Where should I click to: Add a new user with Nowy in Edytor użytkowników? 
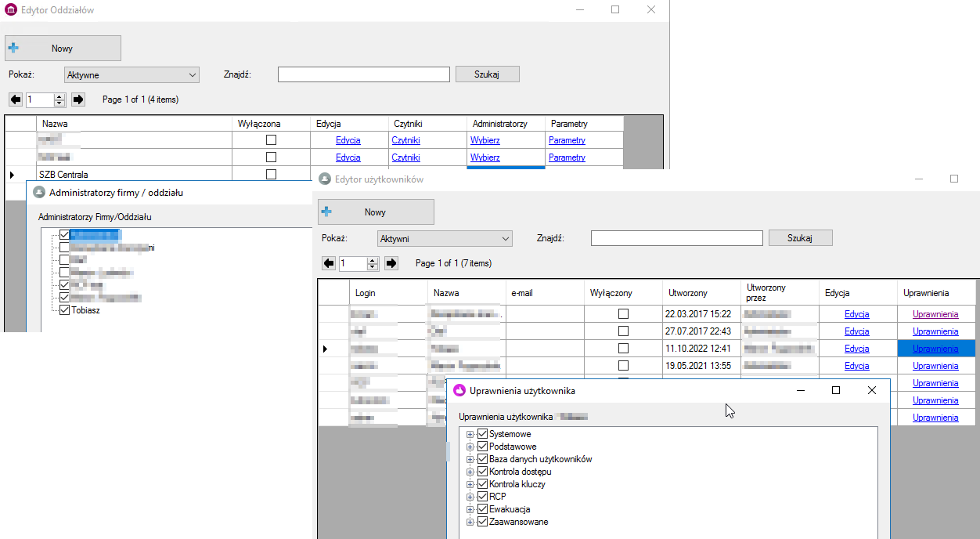pyautogui.click(x=376, y=212)
